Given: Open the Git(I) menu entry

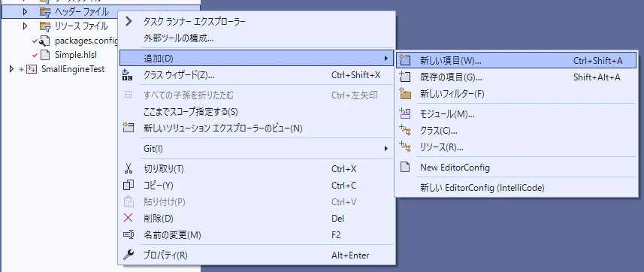Looking at the screenshot, I should tap(257, 148).
